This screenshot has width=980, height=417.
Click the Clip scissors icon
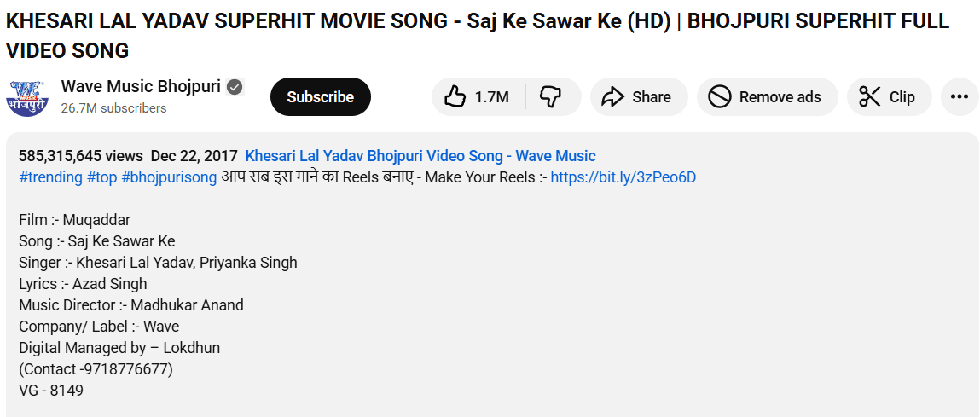[x=870, y=97]
